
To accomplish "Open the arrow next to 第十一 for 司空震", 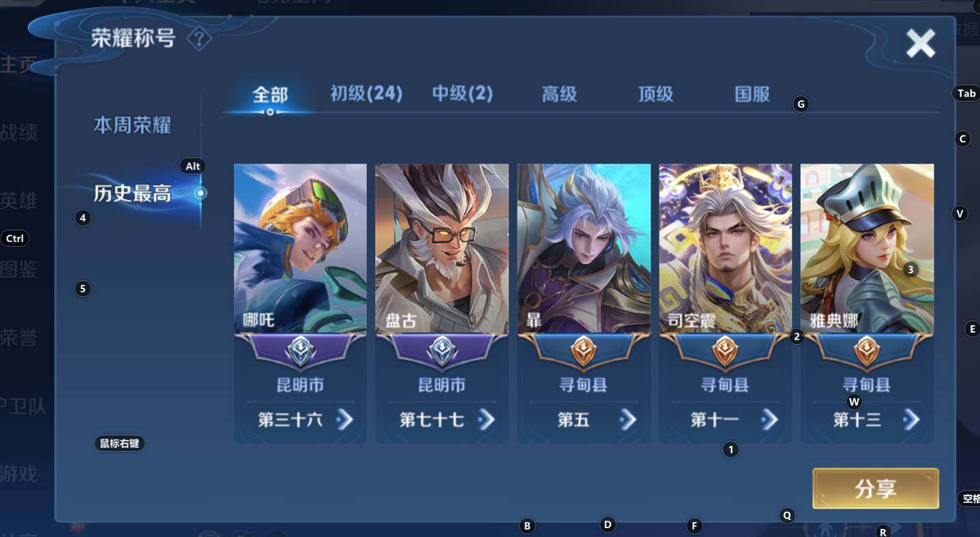I will (x=769, y=420).
